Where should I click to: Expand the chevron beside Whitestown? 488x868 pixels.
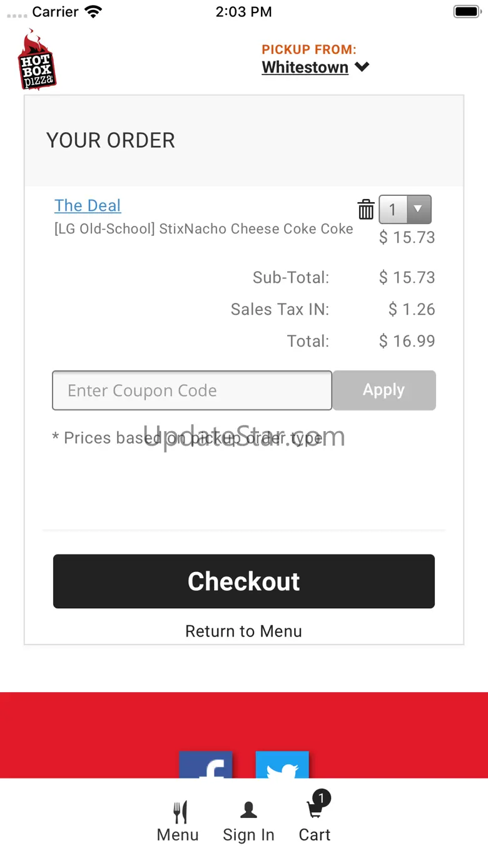[x=362, y=67]
